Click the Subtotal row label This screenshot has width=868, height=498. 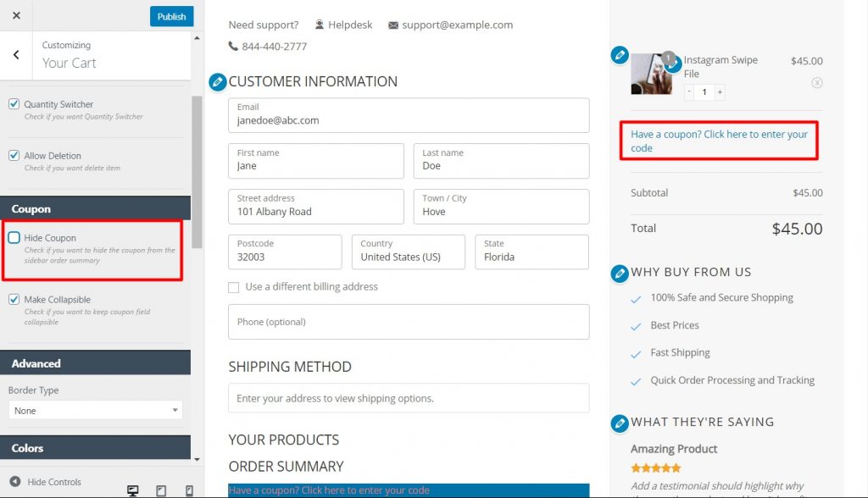point(649,192)
